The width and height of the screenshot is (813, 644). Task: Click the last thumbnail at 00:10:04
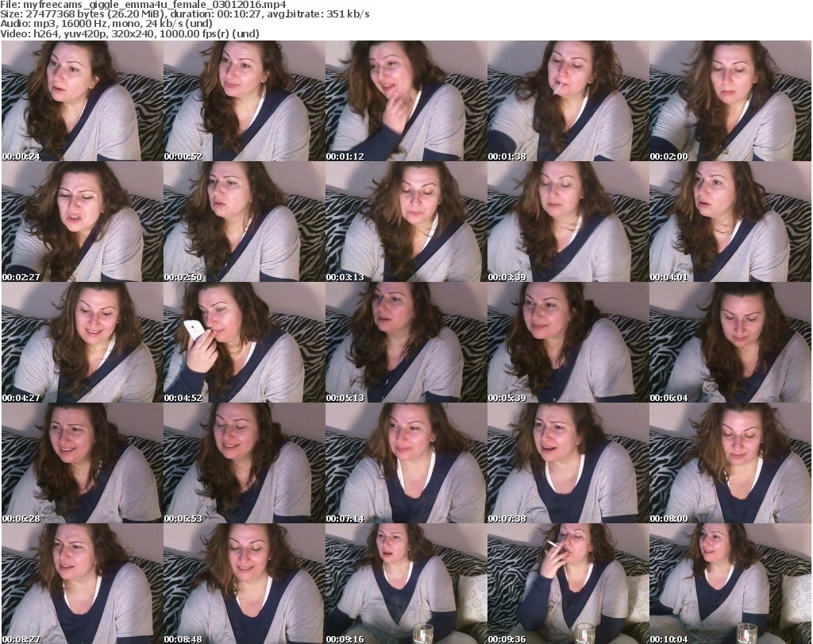point(730,584)
